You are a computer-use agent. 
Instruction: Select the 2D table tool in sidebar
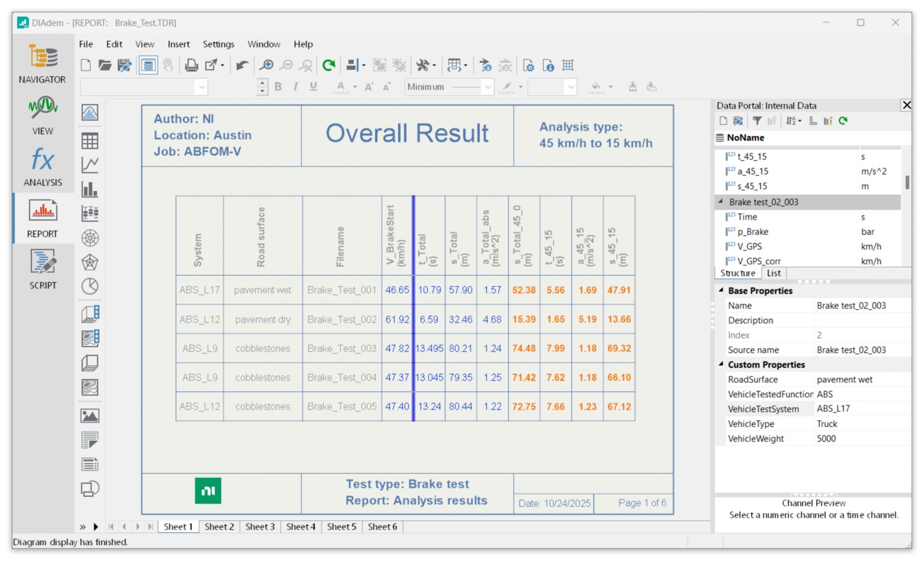[x=90, y=141]
